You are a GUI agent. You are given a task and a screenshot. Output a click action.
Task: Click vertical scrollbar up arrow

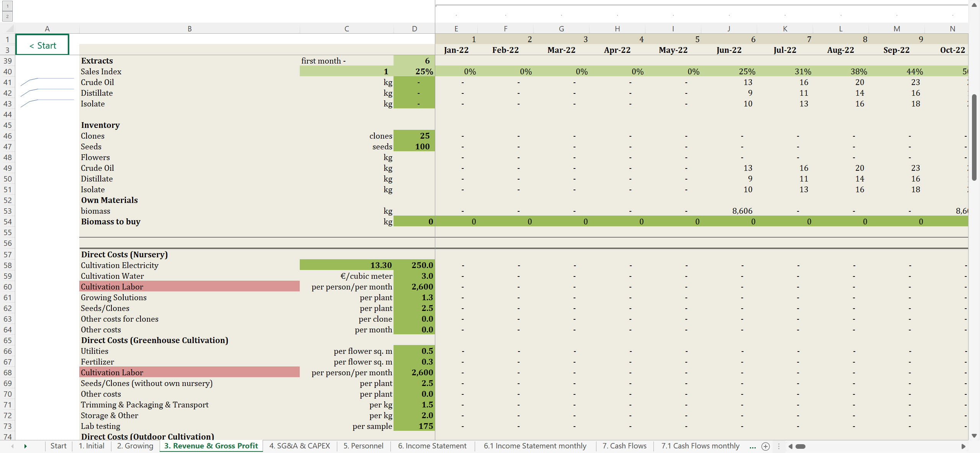(x=974, y=5)
